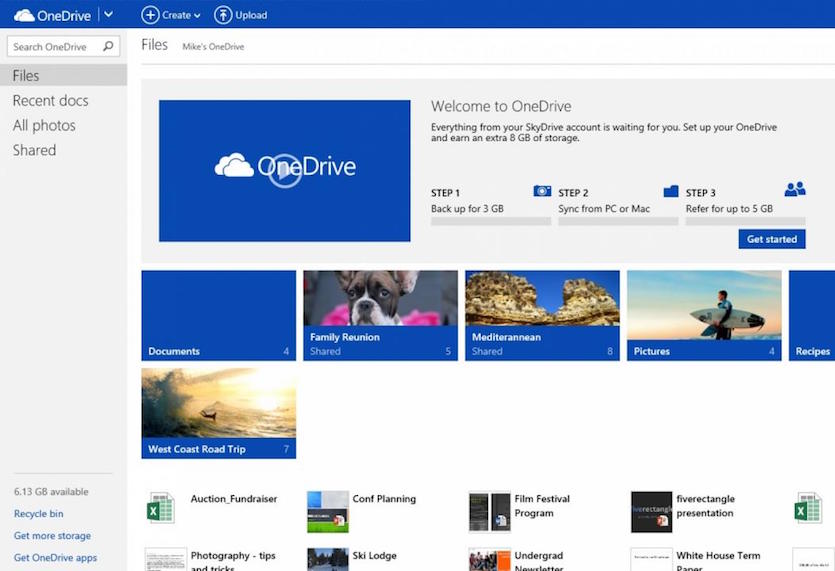Click Mike's OneDrive breadcrumb text
Viewport: 835px width, 571px height.
(213, 47)
